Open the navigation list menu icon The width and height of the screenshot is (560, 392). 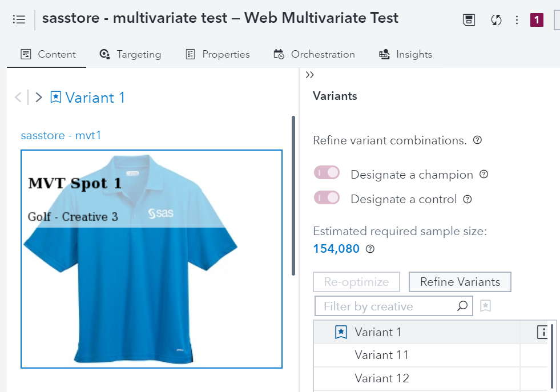(19, 19)
